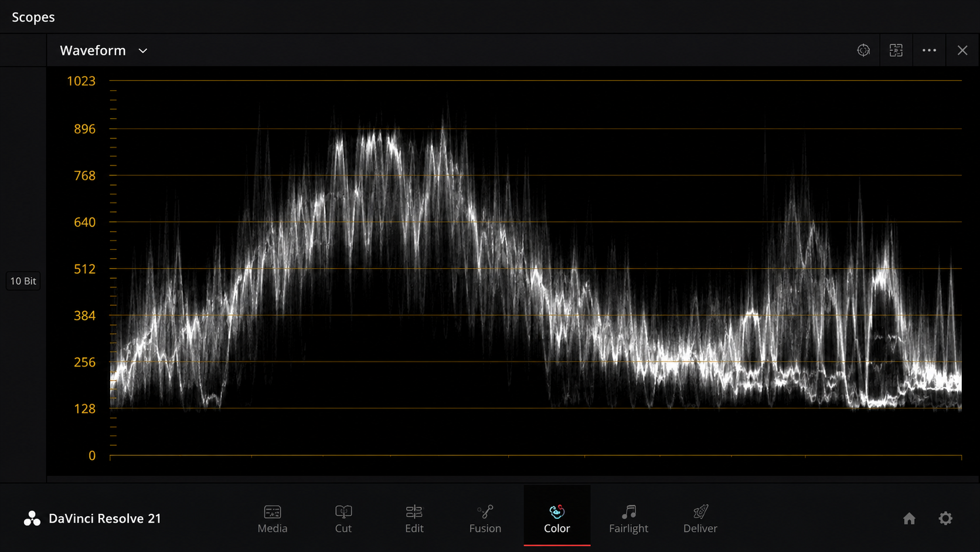980x552 pixels.
Task: Click the 896 scale label
Action: click(84, 129)
